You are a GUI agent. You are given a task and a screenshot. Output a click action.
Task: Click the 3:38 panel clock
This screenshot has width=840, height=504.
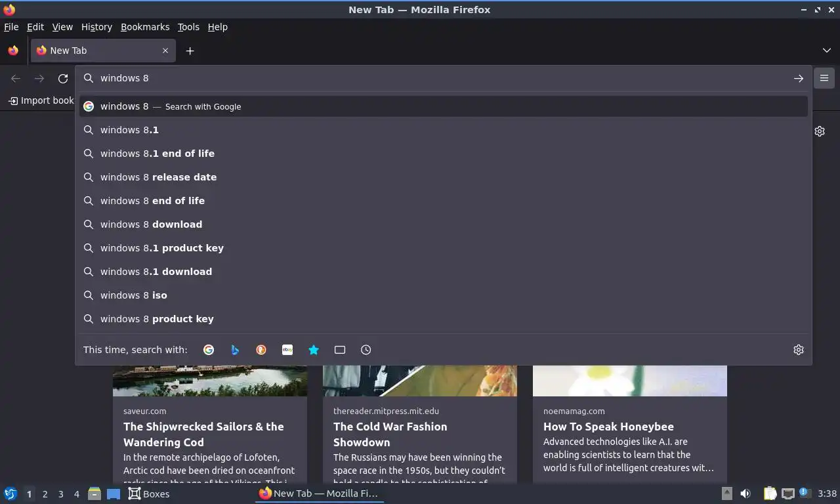[x=827, y=493]
